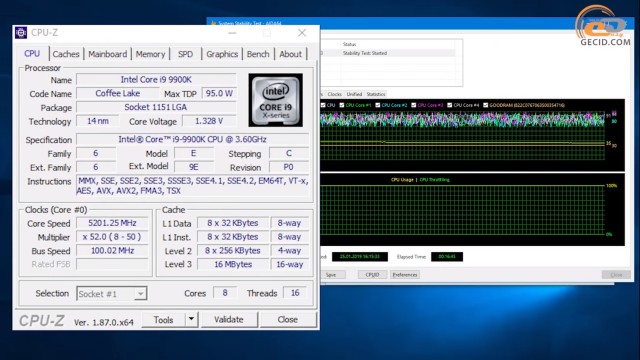The width and height of the screenshot is (640, 360).
Task: Click the CPU-Z app icon in title bar
Action: click(21, 32)
